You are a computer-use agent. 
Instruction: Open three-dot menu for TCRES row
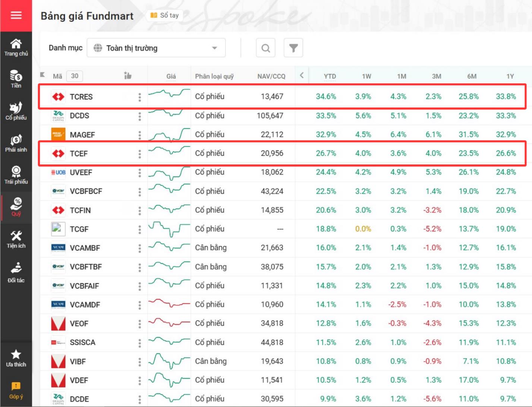[140, 97]
